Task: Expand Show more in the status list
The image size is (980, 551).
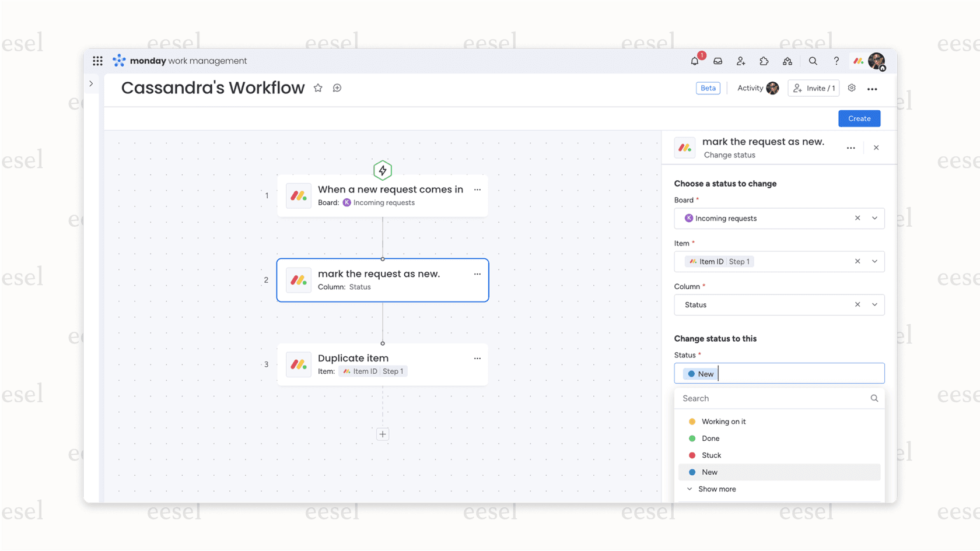Action: pos(716,489)
